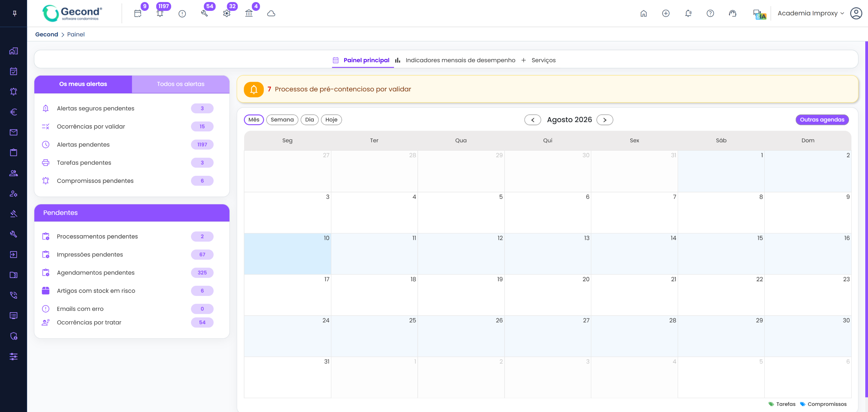The image size is (868, 412).
Task: Open the wrench maintenance icon in sidebar
Action: 14,234
